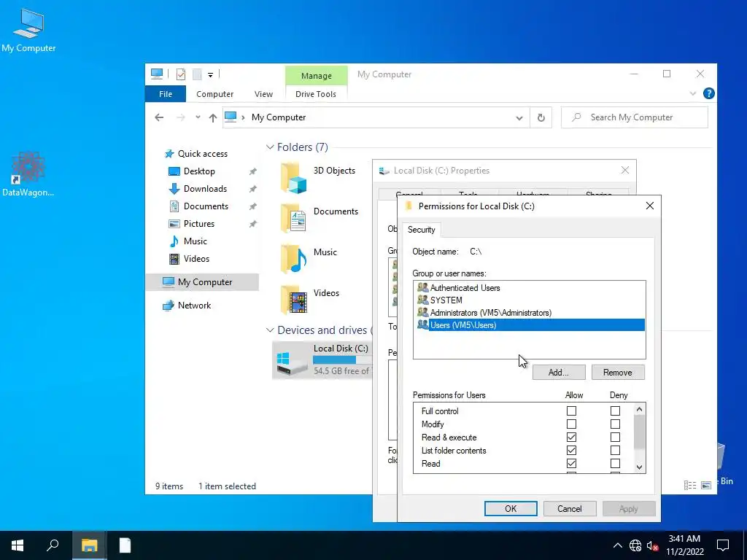Open Desktop in the navigation pane
This screenshot has width=747, height=560.
199,171
